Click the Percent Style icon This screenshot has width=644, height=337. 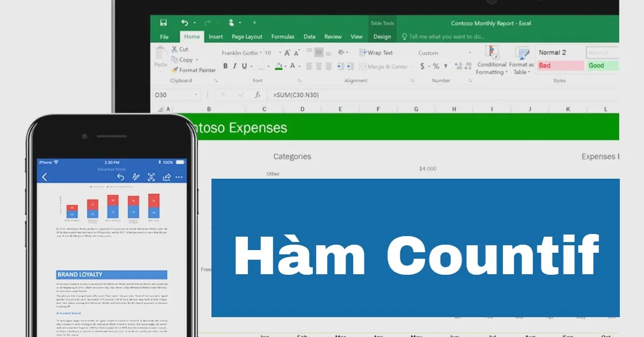436,67
